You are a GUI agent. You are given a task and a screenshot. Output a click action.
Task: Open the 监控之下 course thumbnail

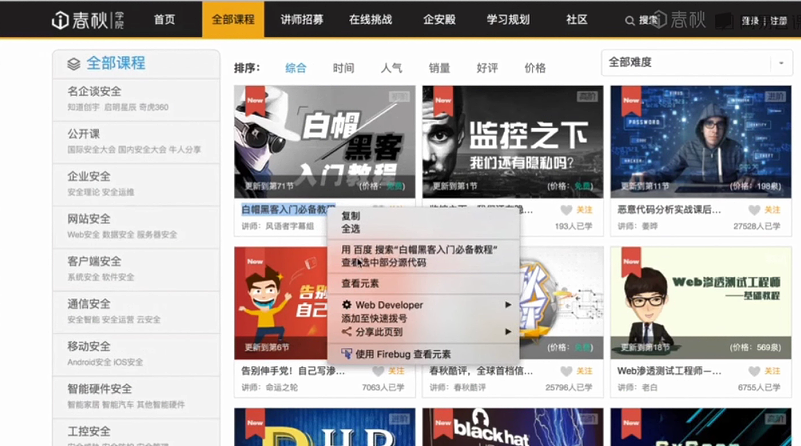click(513, 142)
